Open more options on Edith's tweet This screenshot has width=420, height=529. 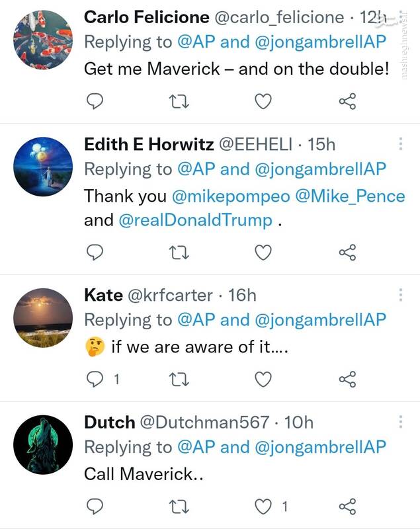400,145
